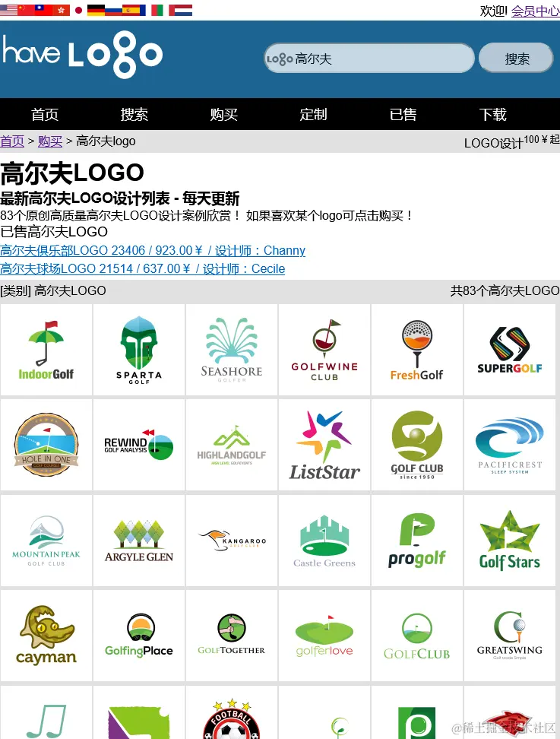Select the Japan flag icon
The width and height of the screenshot is (560, 739).
coord(79,10)
